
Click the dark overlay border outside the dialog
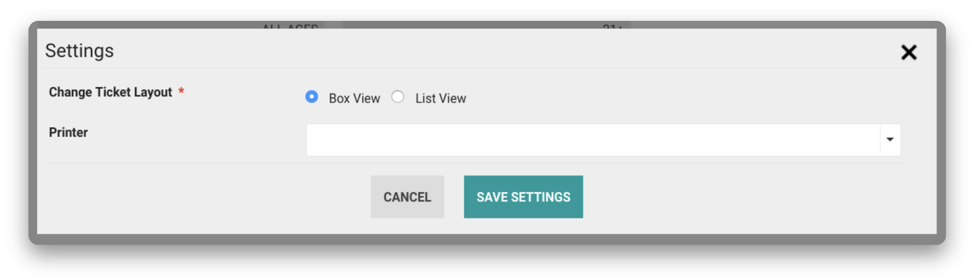[488, 239]
